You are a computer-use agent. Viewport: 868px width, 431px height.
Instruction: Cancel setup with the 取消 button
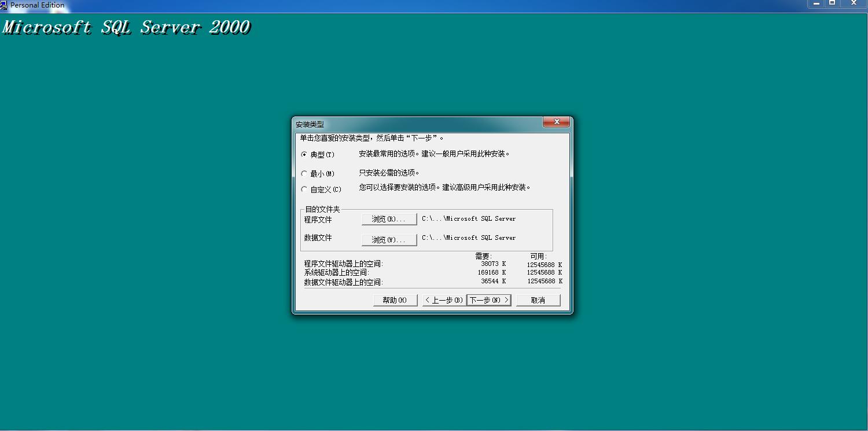click(538, 299)
